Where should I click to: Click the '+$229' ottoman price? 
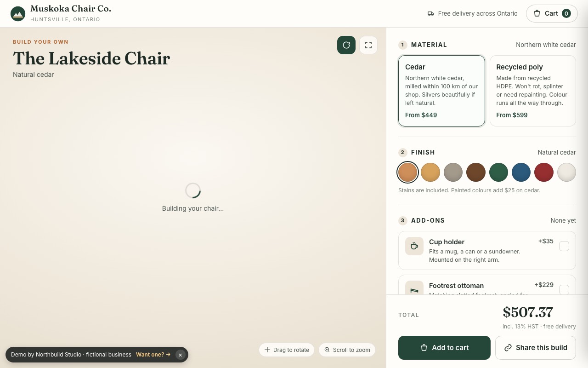pyautogui.click(x=544, y=285)
